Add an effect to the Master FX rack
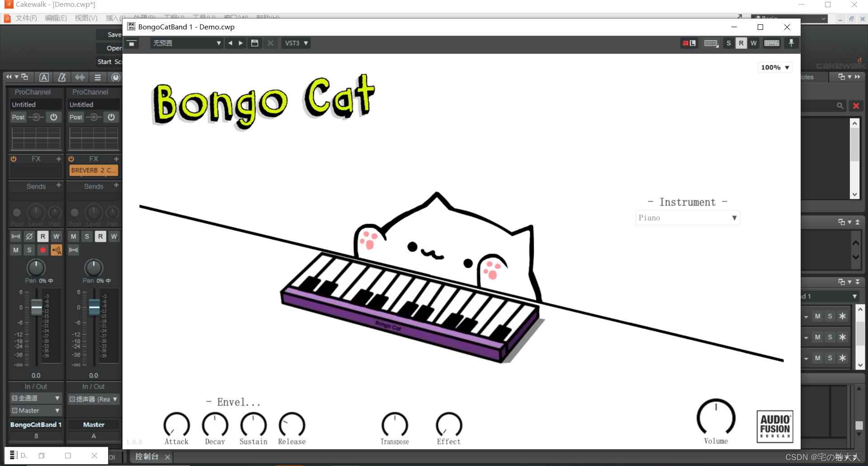 click(x=116, y=159)
